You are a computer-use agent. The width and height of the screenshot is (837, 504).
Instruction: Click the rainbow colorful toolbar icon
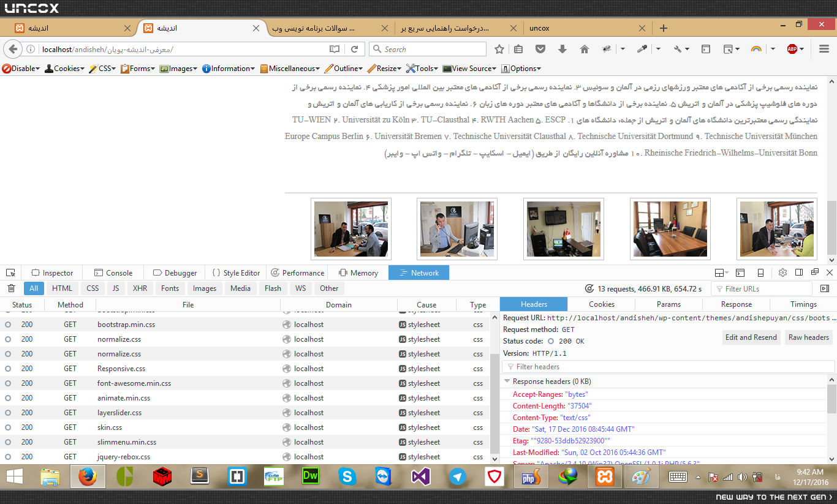pos(756,49)
